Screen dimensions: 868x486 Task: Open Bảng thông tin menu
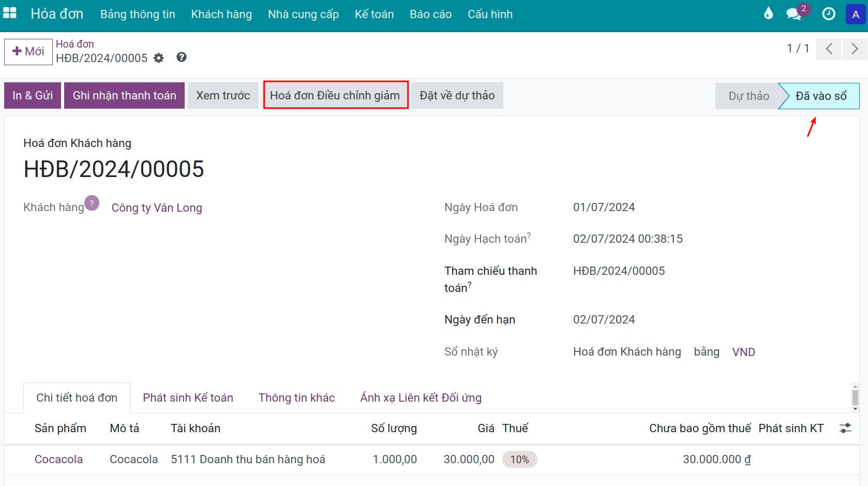[138, 14]
